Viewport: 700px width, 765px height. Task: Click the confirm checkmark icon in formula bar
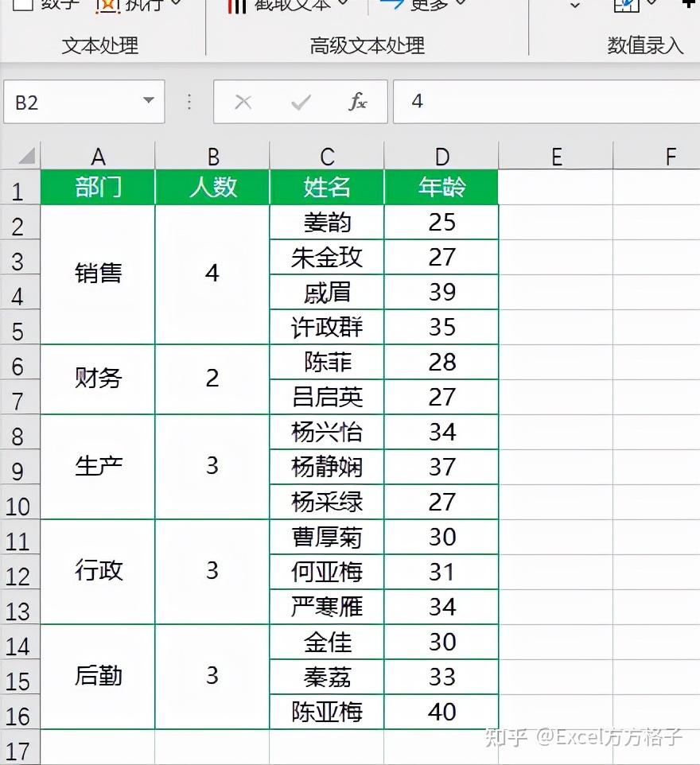tap(301, 102)
